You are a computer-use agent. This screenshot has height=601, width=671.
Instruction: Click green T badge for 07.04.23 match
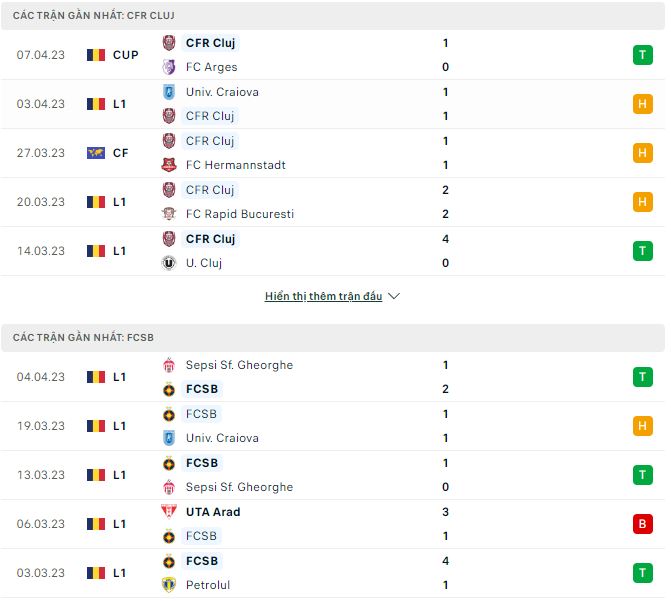[641, 55]
